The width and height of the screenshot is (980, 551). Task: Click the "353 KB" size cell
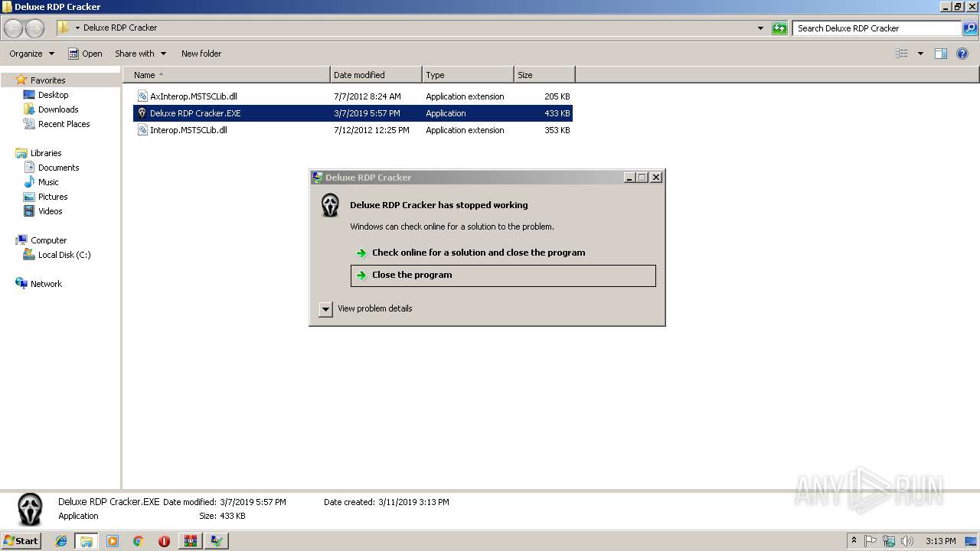(557, 130)
